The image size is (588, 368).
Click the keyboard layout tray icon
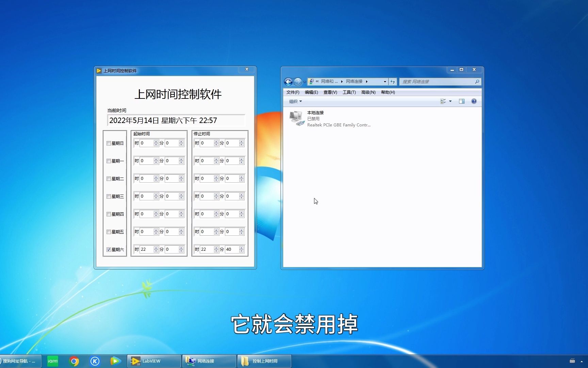572,361
